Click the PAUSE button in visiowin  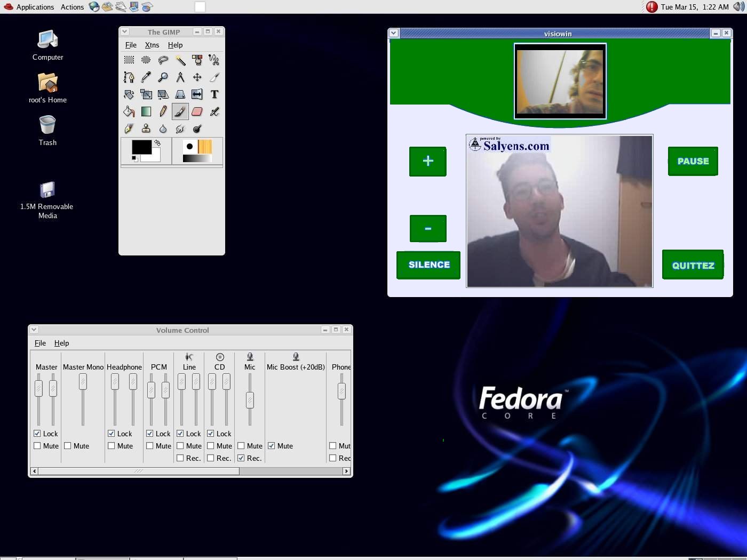693,161
